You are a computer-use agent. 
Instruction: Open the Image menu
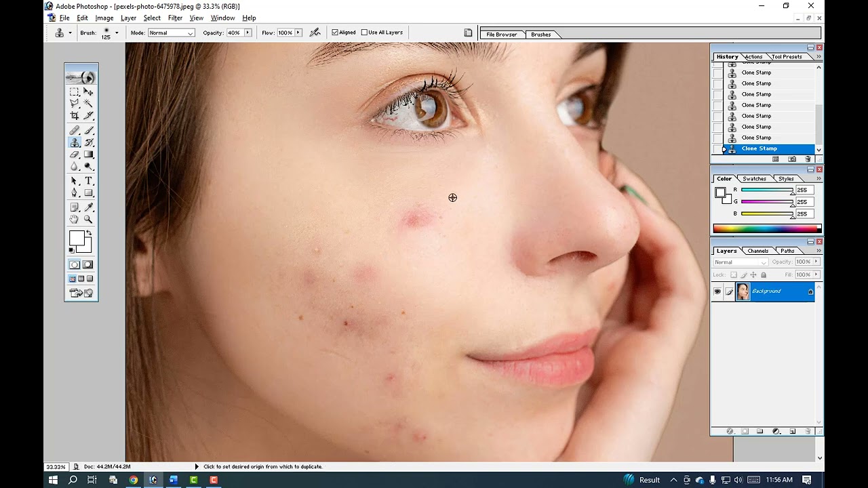click(104, 18)
